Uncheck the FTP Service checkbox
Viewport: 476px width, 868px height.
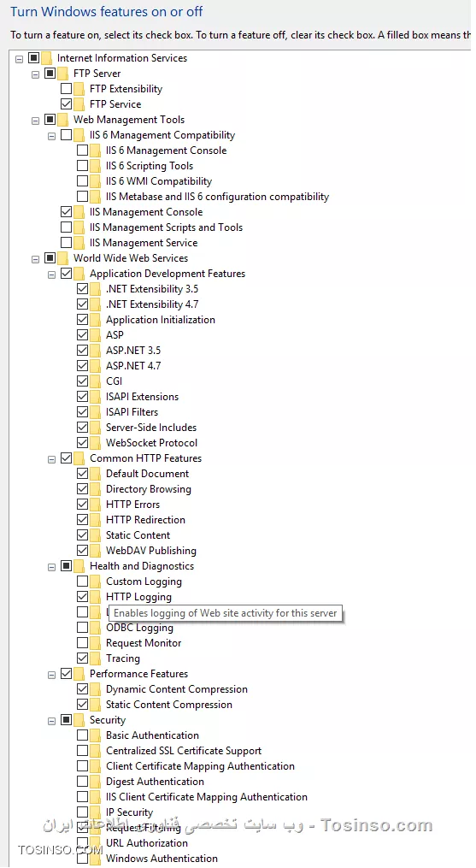[x=66, y=104]
